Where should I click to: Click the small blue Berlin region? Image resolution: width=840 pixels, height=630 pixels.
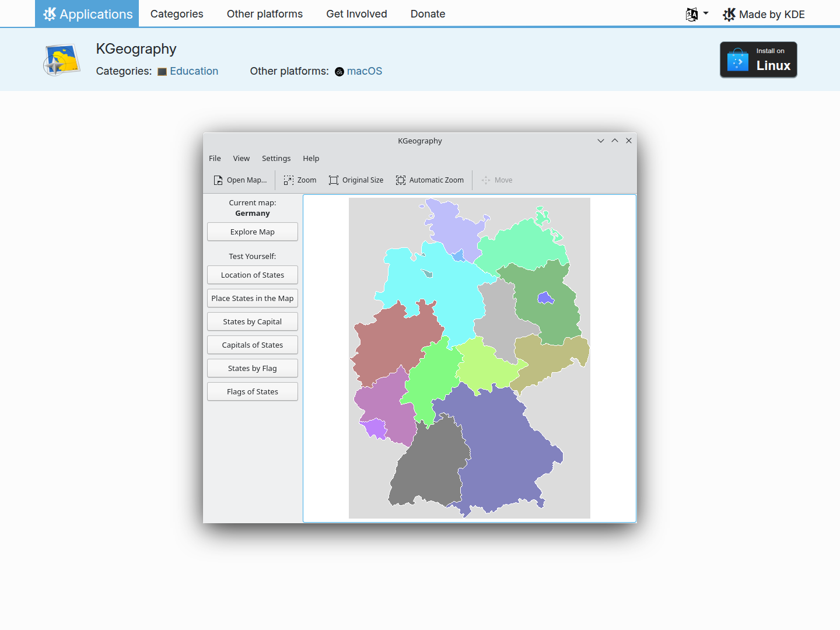545,299
